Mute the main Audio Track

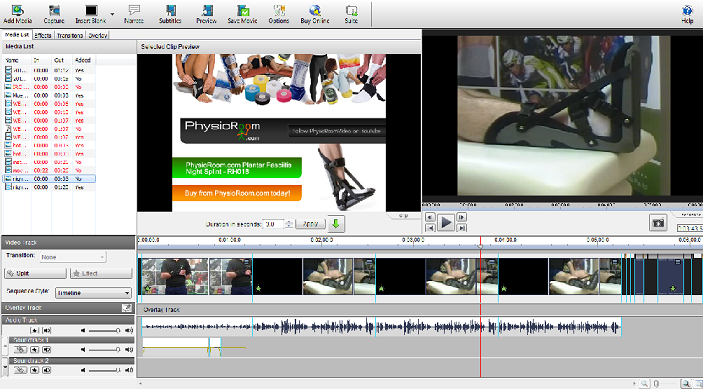pyautogui.click(x=47, y=331)
